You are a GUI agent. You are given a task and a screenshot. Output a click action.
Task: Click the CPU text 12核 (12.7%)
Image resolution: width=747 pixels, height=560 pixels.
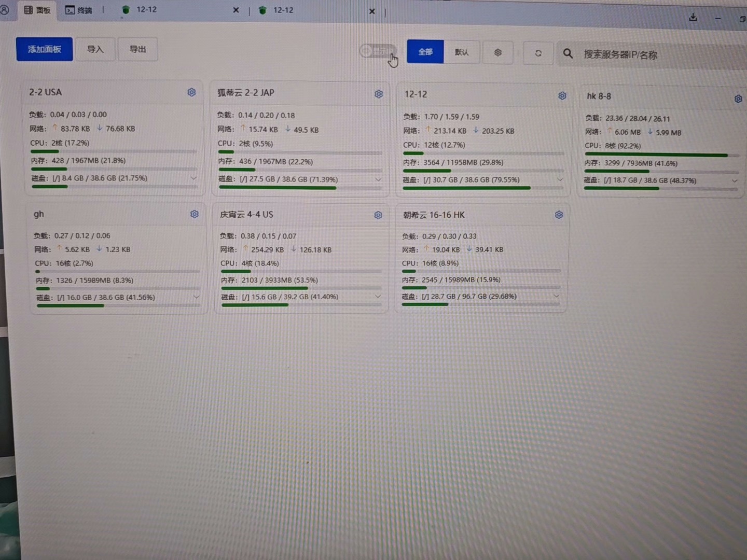tap(445, 145)
